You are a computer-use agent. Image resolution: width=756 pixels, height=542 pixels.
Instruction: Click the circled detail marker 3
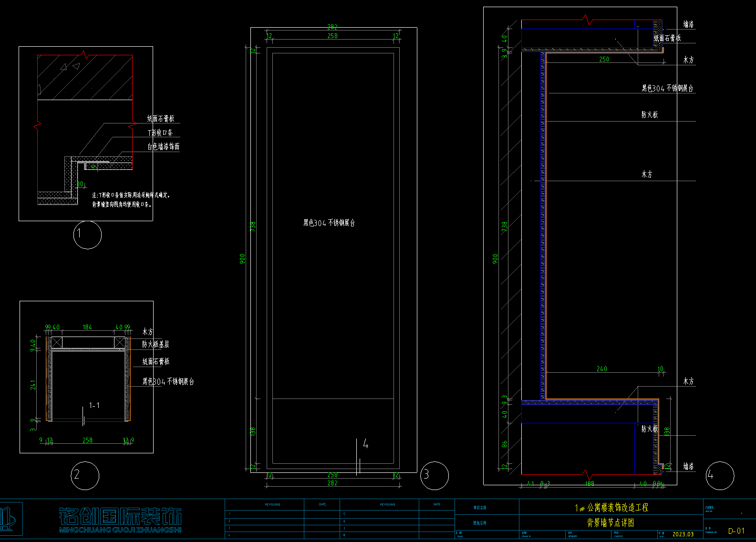tap(435, 475)
